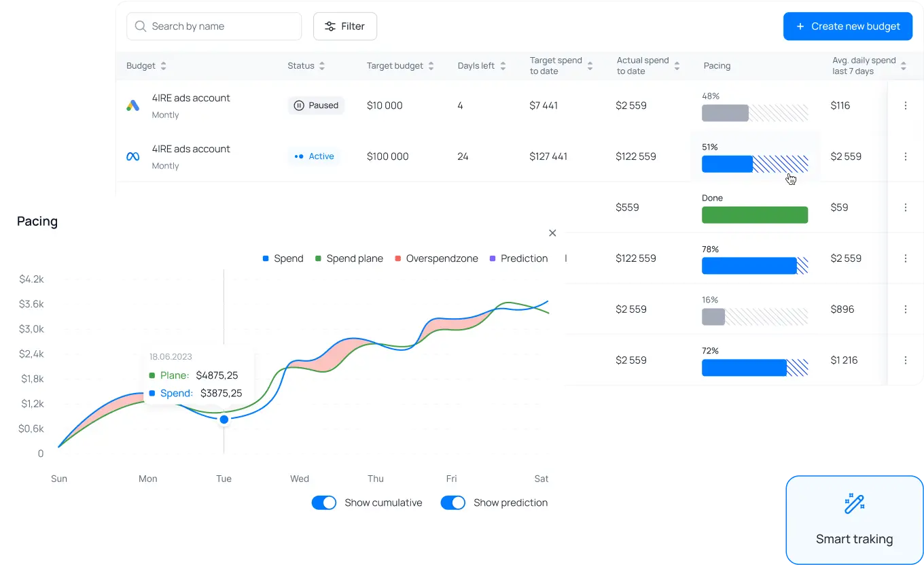
Task: Click the Paused status badge
Action: [316, 105]
